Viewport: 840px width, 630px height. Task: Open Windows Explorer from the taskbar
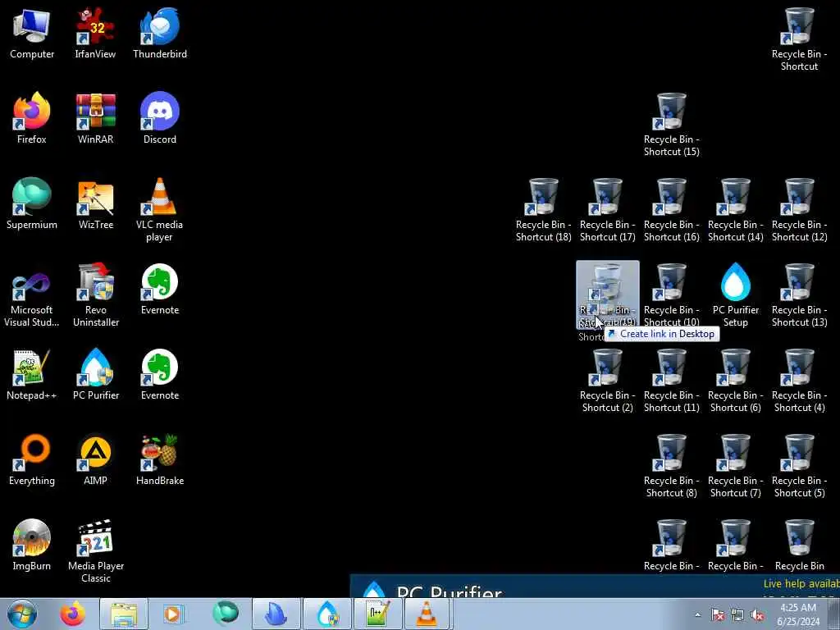click(124, 614)
